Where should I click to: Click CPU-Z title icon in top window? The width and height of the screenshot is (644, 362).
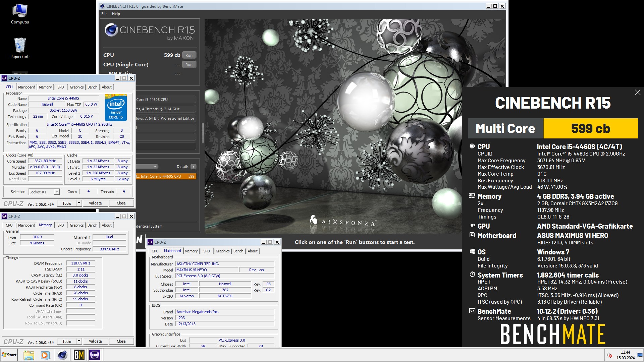(4, 78)
